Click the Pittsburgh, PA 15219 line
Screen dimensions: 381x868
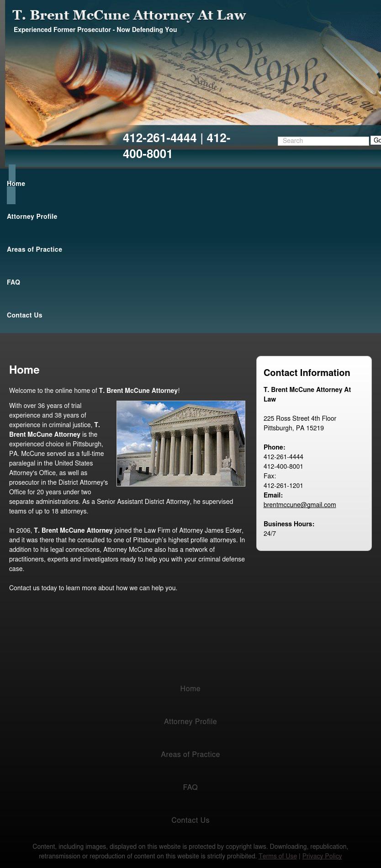coord(294,428)
